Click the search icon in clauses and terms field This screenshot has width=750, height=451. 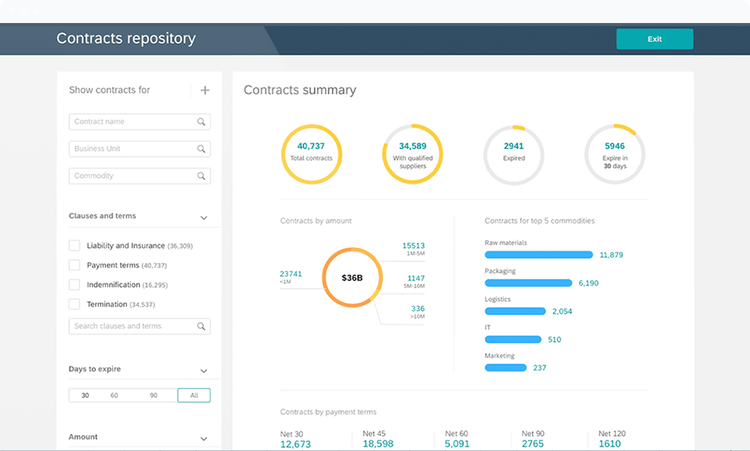pyautogui.click(x=201, y=326)
